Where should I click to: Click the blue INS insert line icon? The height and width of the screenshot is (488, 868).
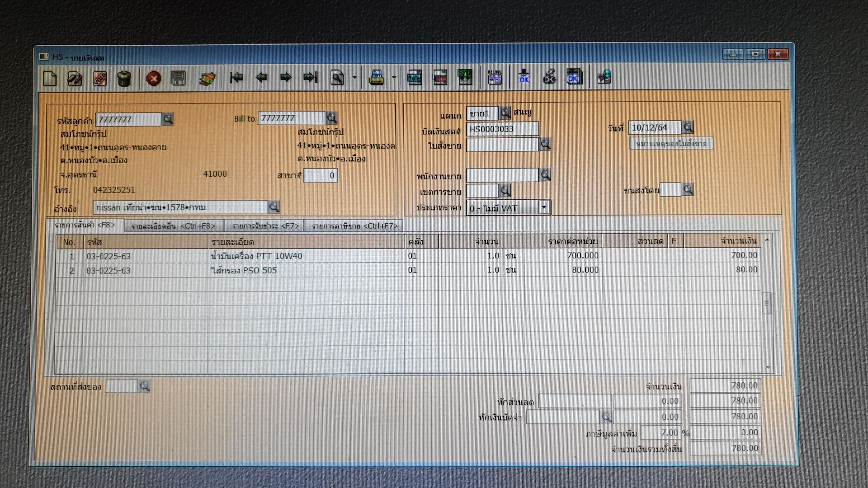click(x=415, y=78)
